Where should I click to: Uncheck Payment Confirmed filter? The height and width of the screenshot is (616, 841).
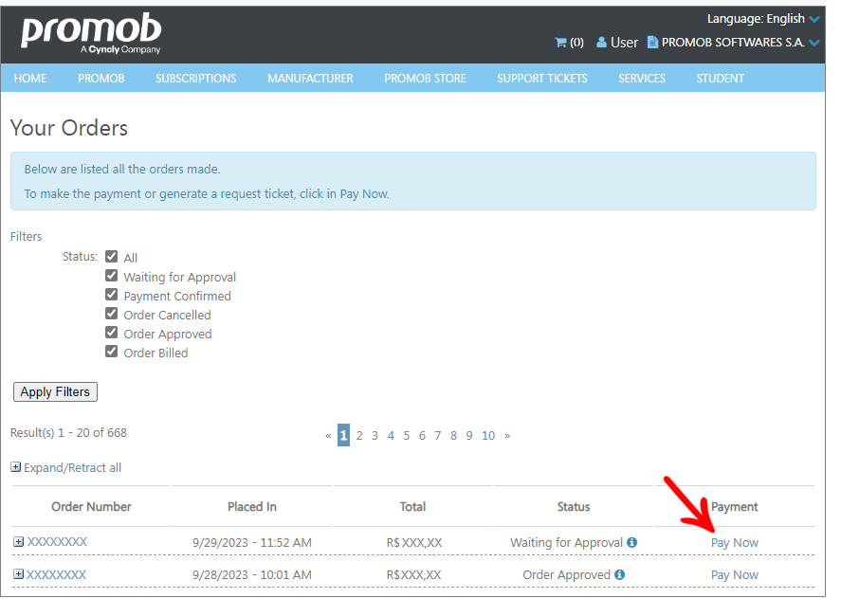pyautogui.click(x=111, y=295)
